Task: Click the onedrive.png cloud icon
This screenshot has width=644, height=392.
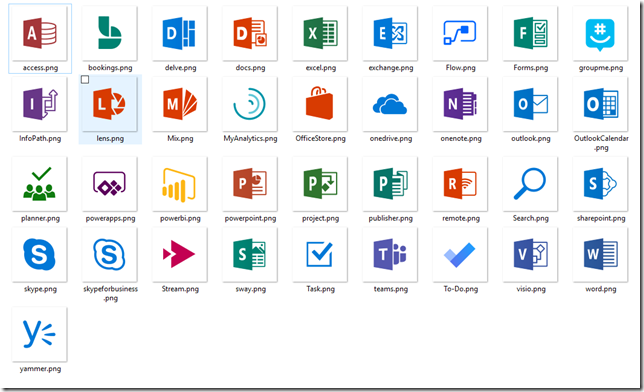Action: pyautogui.click(x=390, y=104)
